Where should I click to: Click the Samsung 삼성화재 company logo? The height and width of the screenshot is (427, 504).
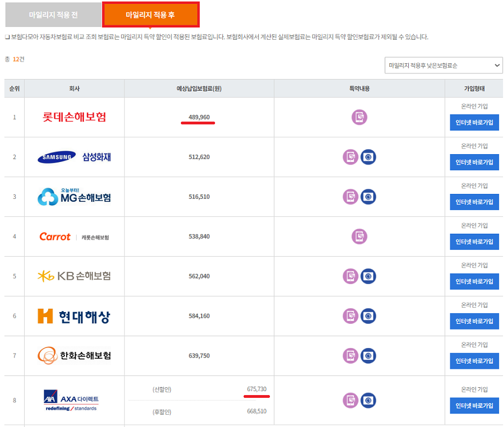tap(74, 157)
